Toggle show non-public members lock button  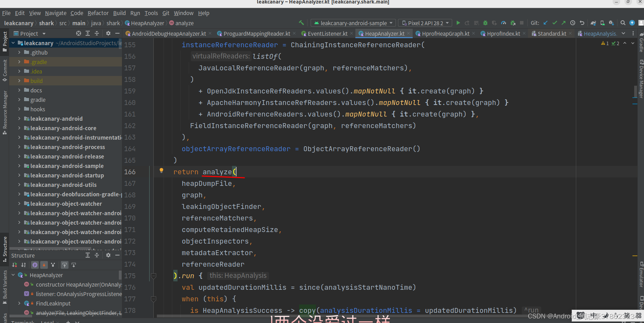point(44,265)
